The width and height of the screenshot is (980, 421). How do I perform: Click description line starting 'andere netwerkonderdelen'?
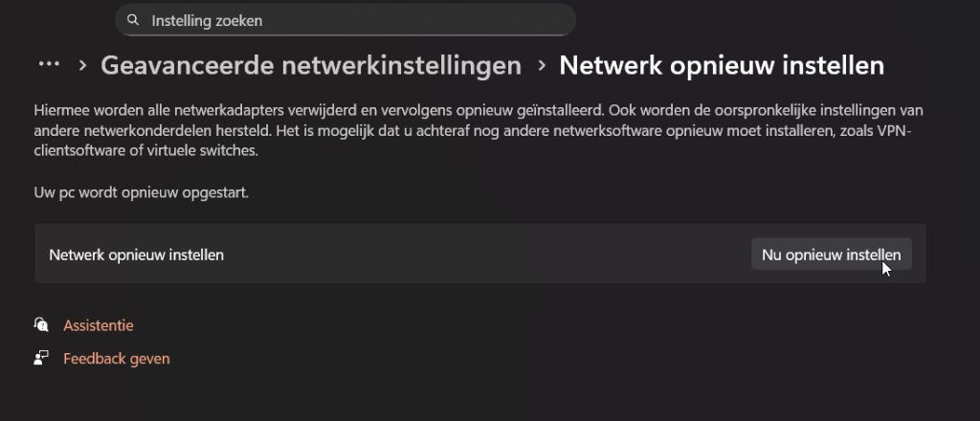pos(287,131)
